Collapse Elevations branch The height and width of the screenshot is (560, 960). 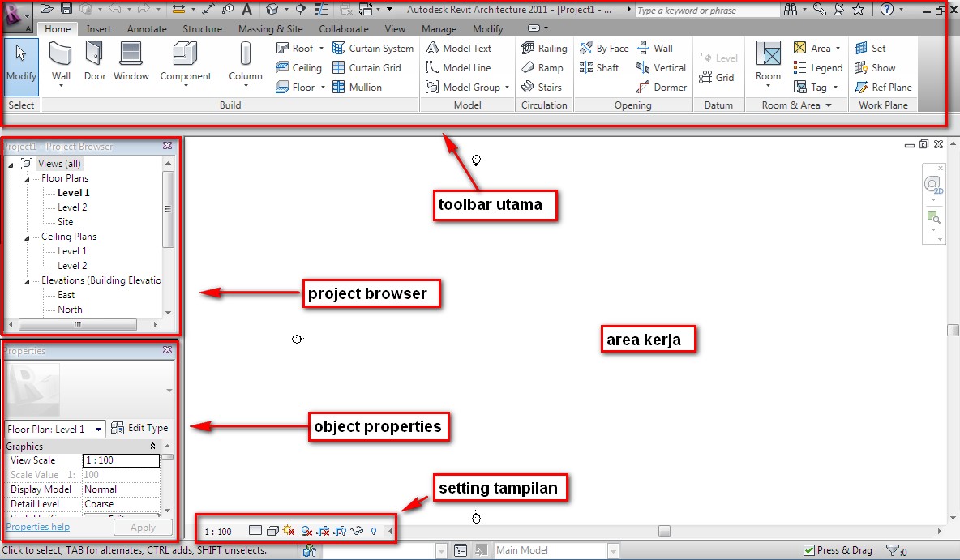click(x=27, y=281)
